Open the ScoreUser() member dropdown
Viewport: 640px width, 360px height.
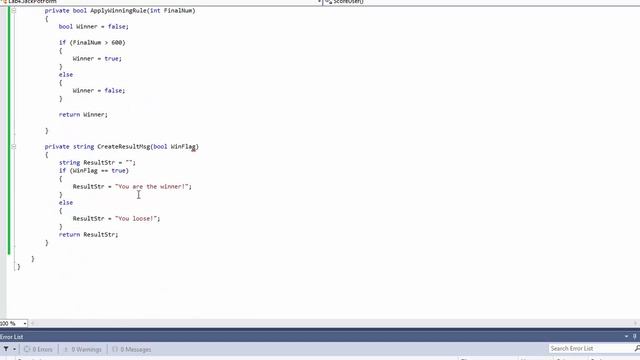[x=482, y=2]
